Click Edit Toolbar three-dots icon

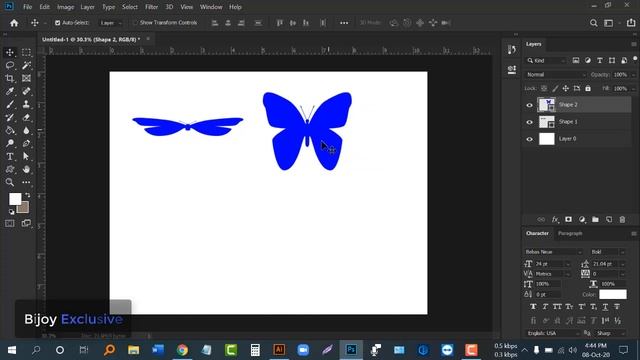[26, 182]
